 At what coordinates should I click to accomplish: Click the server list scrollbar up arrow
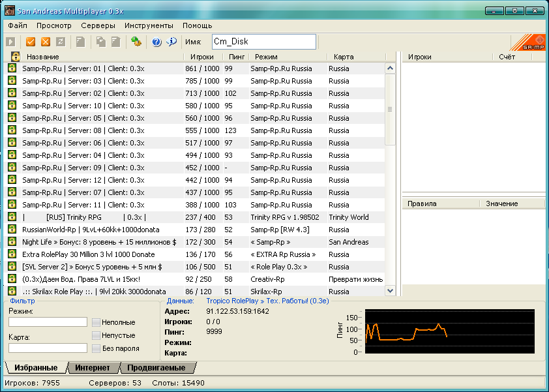tap(390, 68)
